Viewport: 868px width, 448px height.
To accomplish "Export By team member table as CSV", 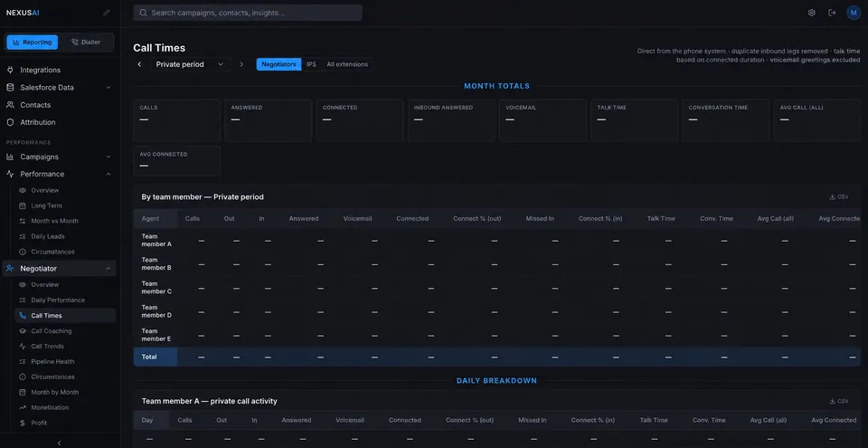I will [839, 196].
